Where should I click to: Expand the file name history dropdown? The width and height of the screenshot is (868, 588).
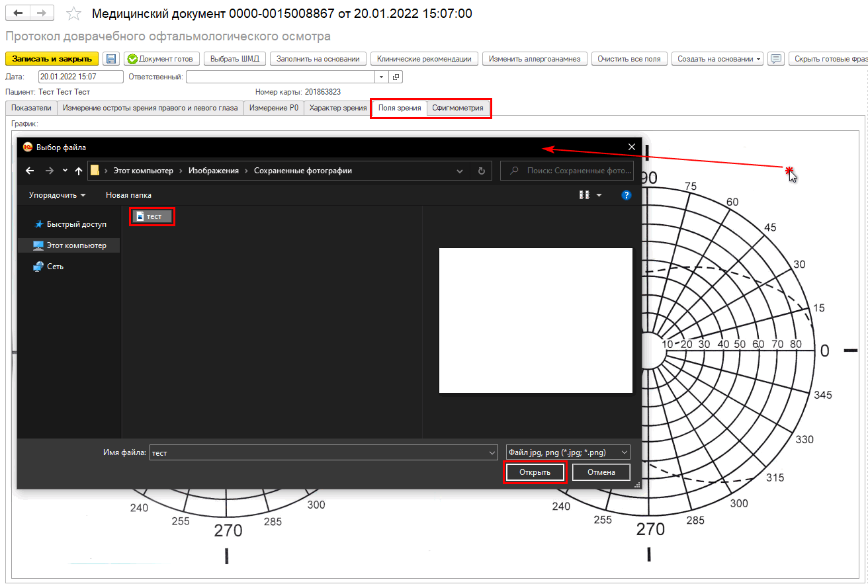pyautogui.click(x=492, y=452)
